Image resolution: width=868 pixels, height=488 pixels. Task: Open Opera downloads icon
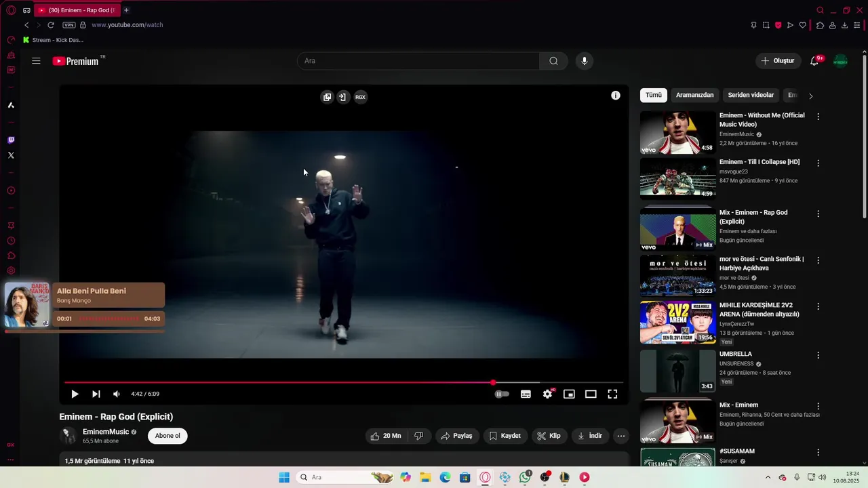[x=844, y=25]
